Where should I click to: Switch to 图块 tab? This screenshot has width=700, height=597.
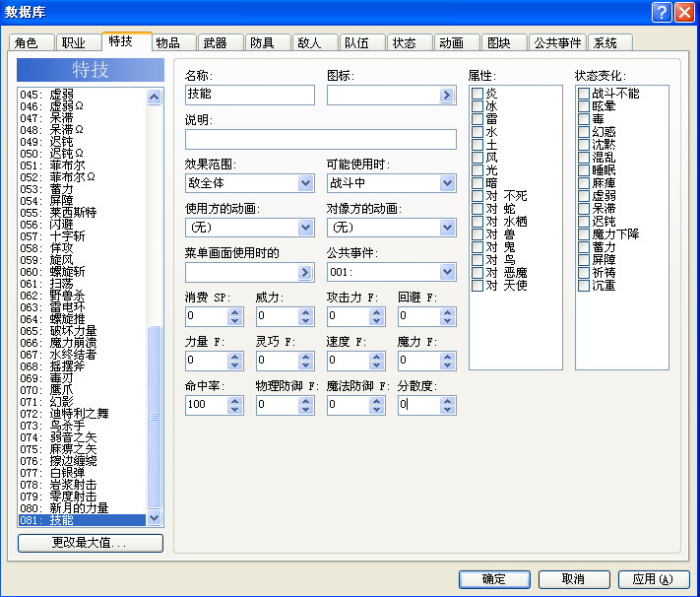coord(504,43)
